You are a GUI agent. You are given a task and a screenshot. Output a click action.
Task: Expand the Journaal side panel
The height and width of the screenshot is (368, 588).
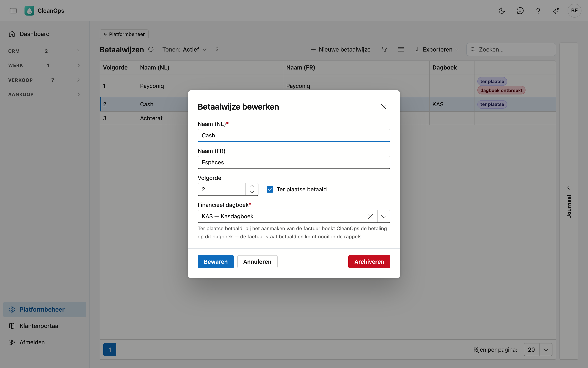569,202
